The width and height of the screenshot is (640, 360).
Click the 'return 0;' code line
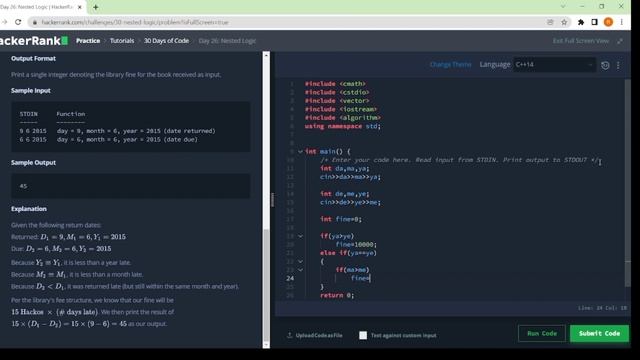tap(337, 295)
